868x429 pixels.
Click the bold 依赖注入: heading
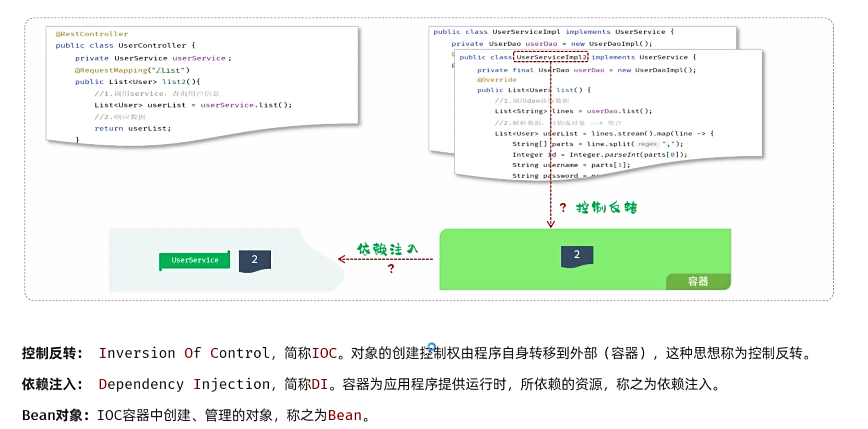click(x=52, y=384)
